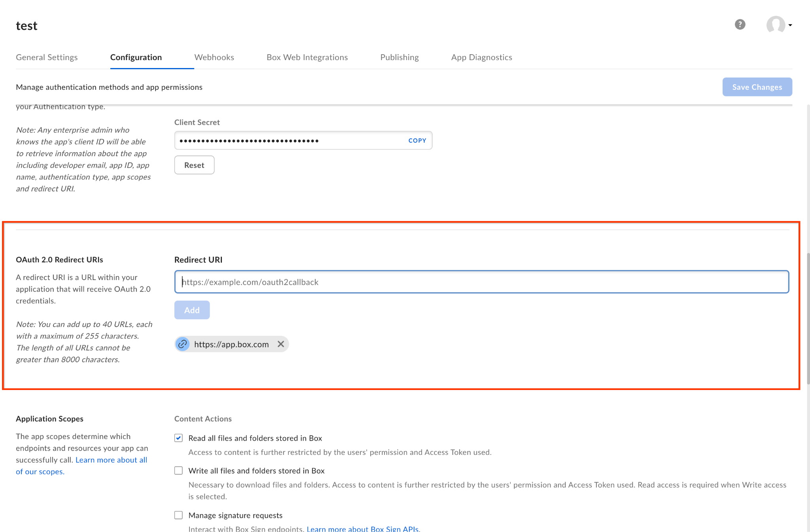This screenshot has width=810, height=532.
Task: Go to the General Settings tab
Action: 47,57
